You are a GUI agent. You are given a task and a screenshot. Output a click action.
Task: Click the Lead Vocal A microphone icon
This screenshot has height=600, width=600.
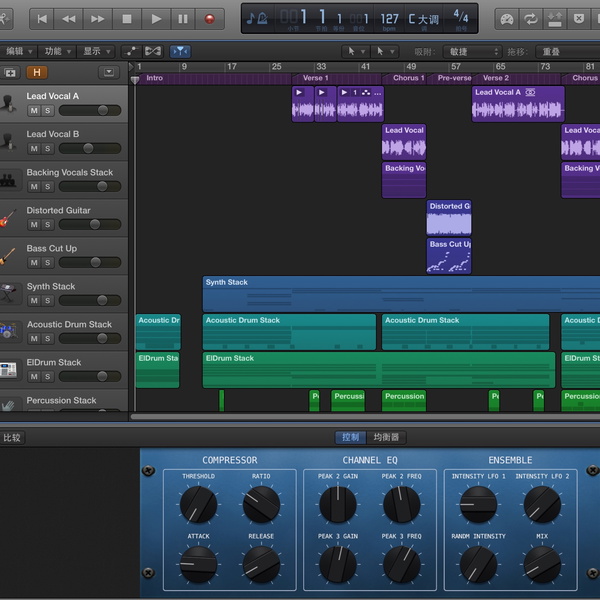tap(11, 103)
